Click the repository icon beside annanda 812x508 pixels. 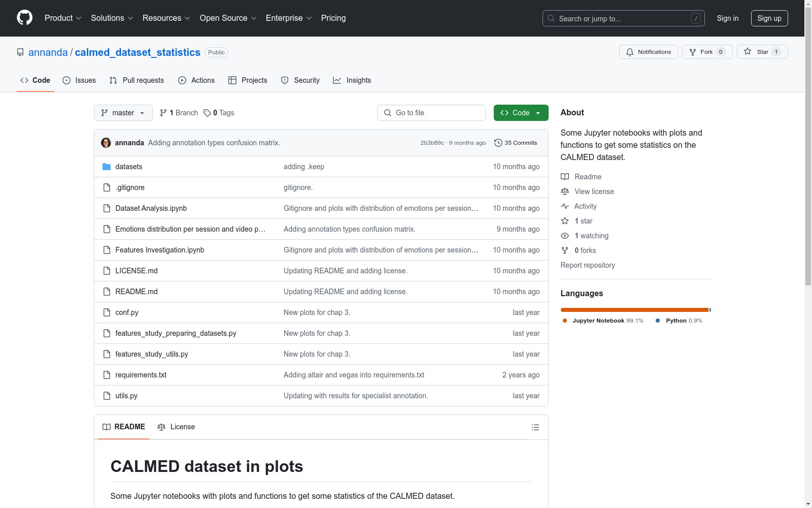(20, 52)
